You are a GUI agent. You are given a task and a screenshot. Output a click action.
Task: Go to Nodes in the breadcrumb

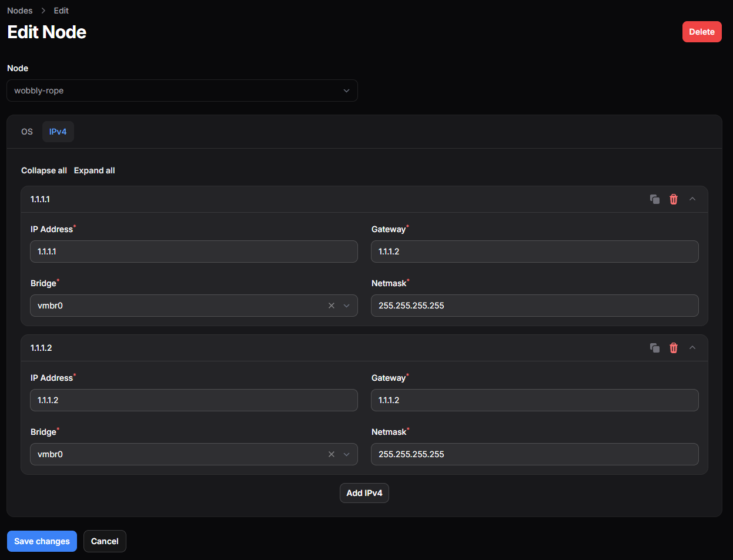click(20, 11)
